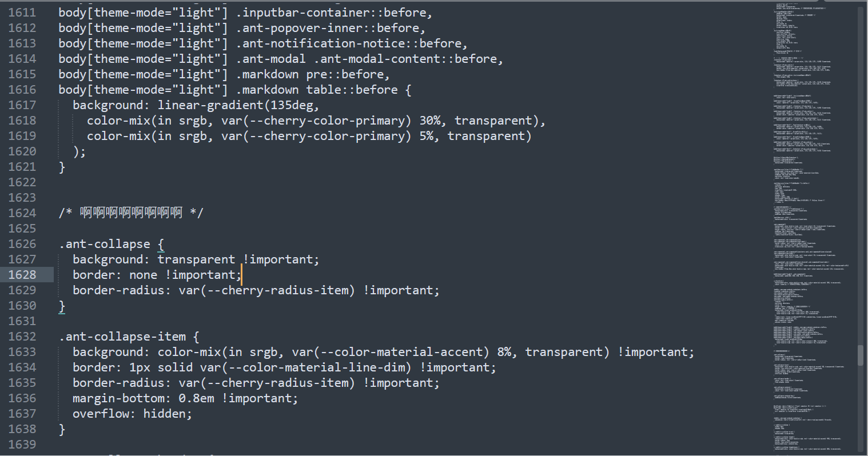
Task: Click the underlined opening brace on line 1626
Action: [x=161, y=245]
